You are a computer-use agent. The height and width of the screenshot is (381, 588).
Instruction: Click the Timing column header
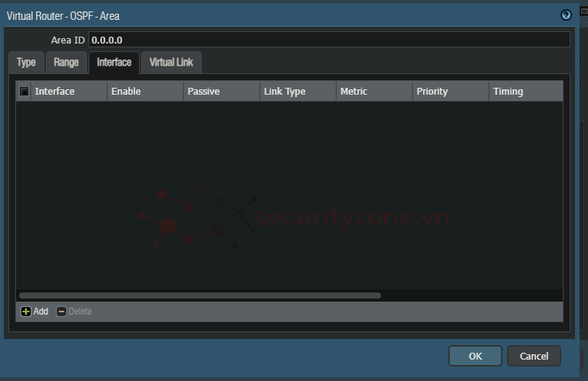coord(525,92)
